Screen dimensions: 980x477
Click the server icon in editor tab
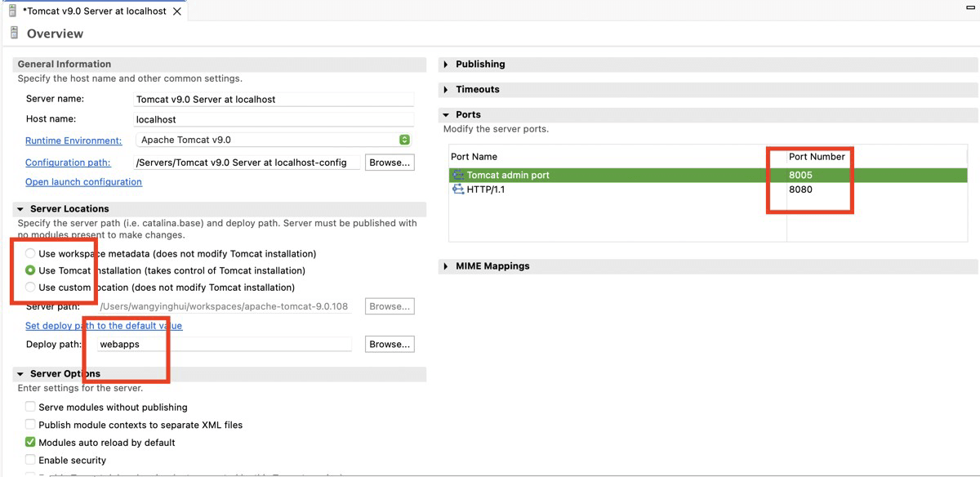tap(12, 11)
